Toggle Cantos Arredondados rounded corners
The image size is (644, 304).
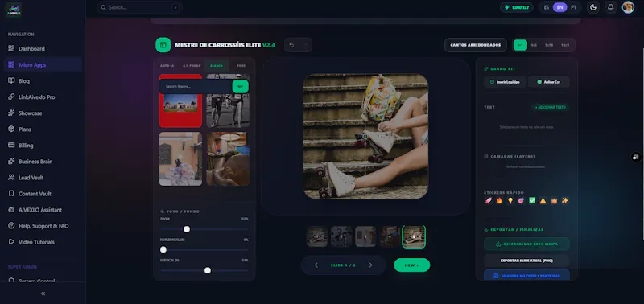point(476,45)
